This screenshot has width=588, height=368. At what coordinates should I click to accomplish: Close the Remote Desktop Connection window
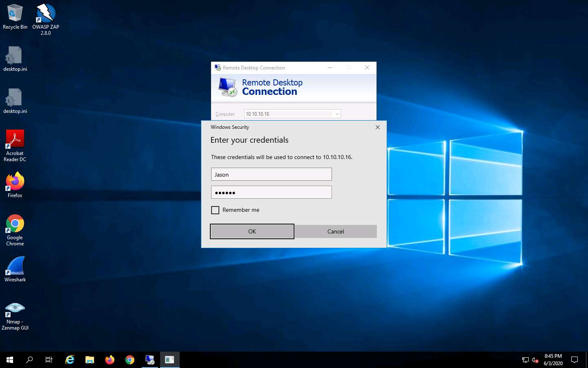click(367, 67)
